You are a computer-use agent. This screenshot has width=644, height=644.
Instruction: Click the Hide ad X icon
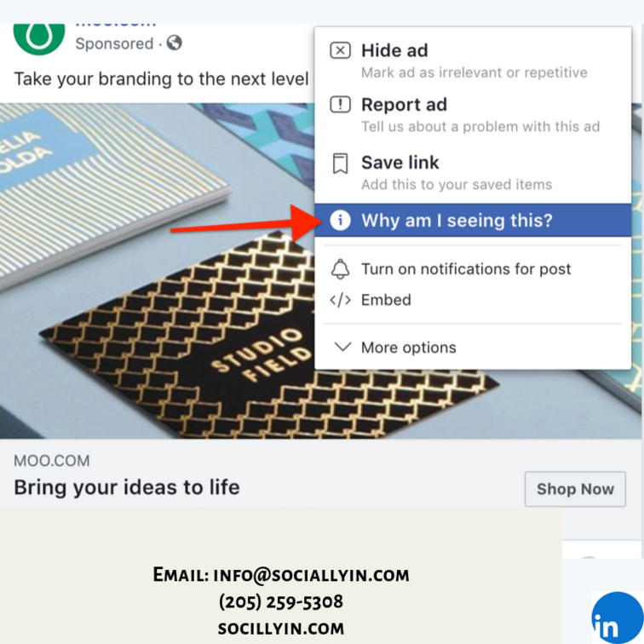(x=340, y=51)
